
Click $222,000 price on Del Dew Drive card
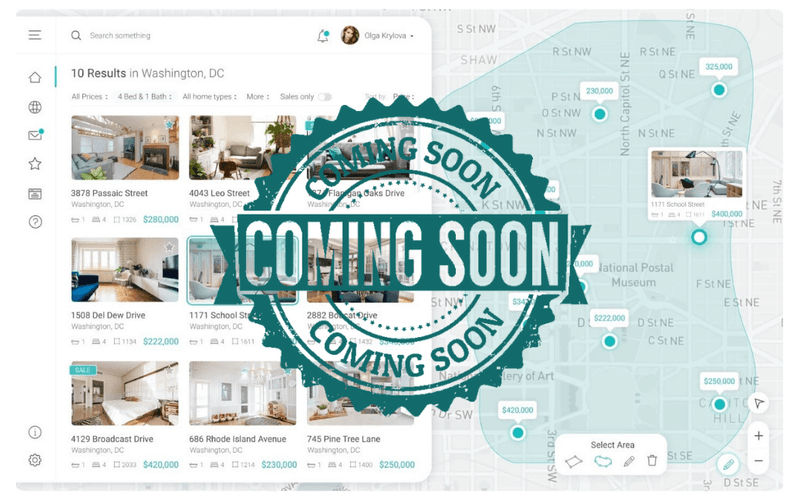pyautogui.click(x=161, y=341)
